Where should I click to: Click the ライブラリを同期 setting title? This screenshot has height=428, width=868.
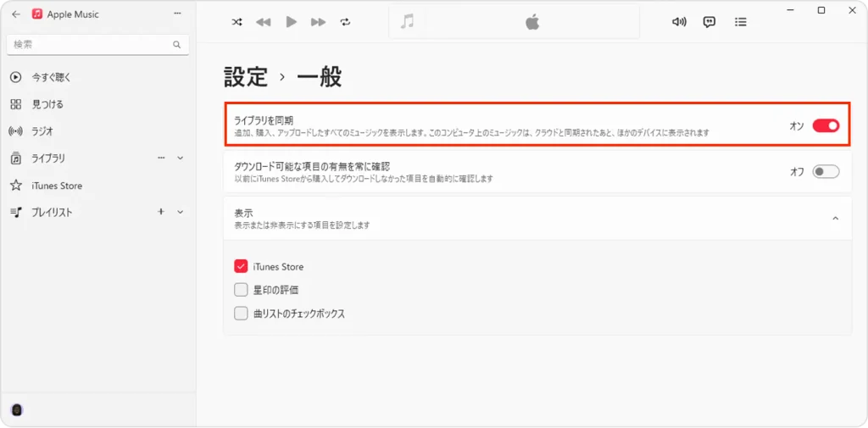tap(264, 120)
